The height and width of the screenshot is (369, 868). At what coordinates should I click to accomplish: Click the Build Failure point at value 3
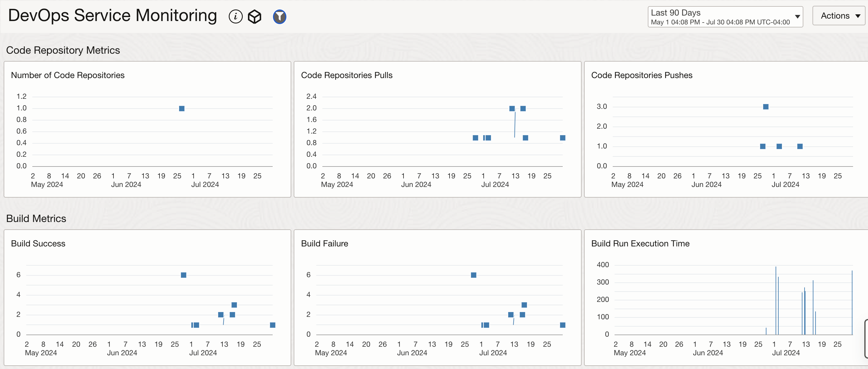(524, 305)
